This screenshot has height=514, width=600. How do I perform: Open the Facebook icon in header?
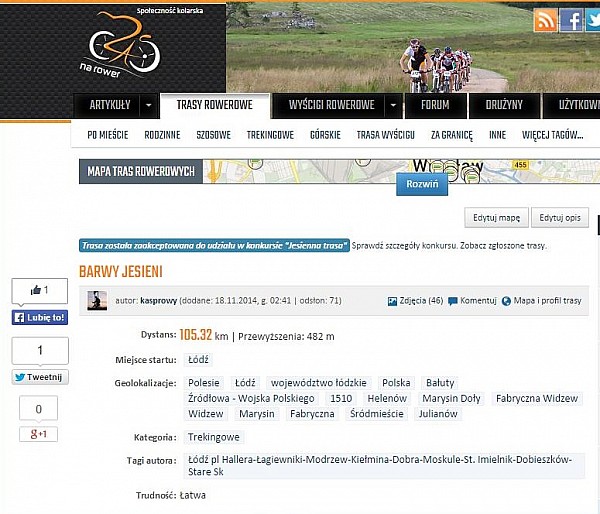[572, 20]
